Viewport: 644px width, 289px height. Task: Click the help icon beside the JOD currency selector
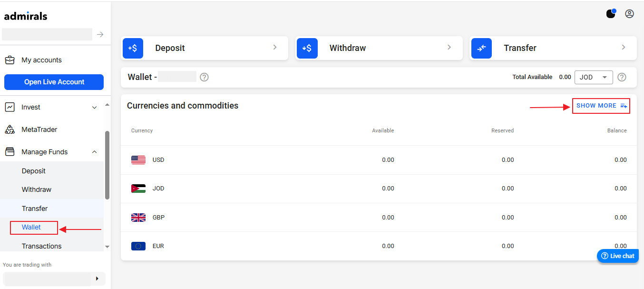pyautogui.click(x=622, y=77)
